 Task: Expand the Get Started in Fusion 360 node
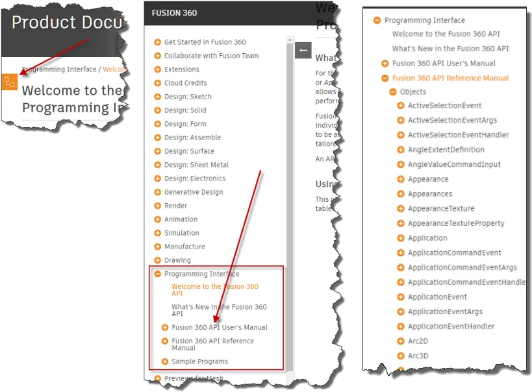157,42
